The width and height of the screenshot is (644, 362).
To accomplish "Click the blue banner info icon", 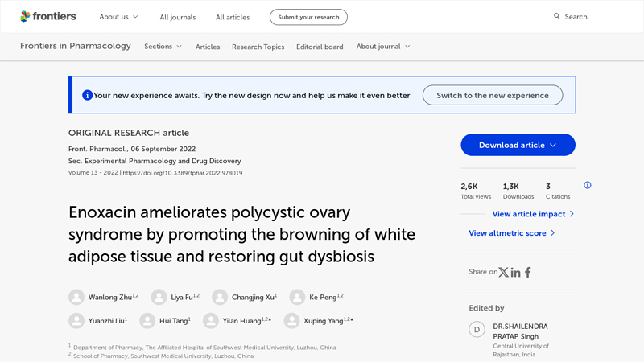I will point(87,95).
